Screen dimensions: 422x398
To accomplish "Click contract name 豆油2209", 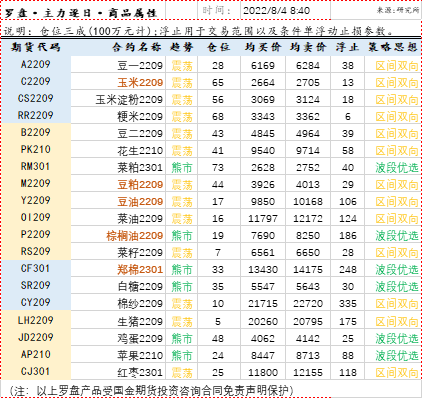I will coord(140,202).
